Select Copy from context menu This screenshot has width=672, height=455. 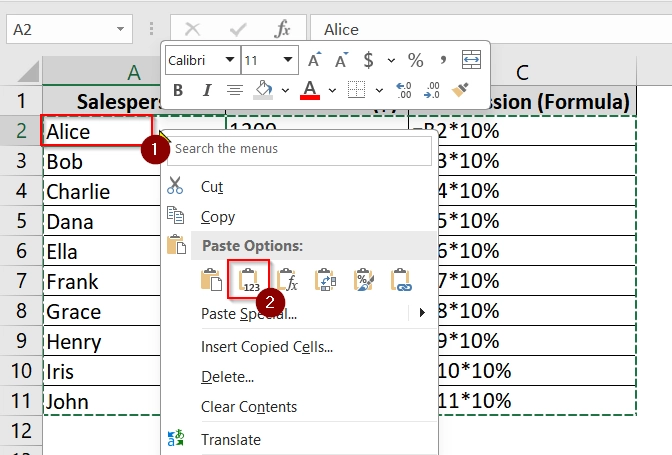(x=300, y=217)
